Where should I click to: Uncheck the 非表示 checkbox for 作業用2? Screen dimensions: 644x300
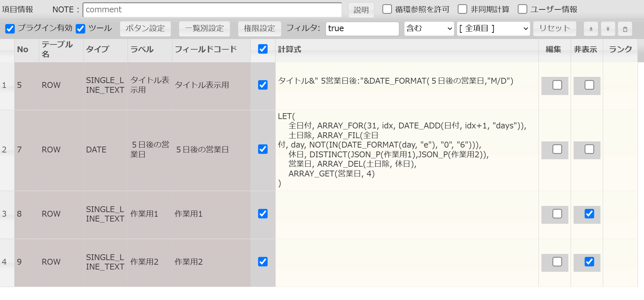coord(589,262)
